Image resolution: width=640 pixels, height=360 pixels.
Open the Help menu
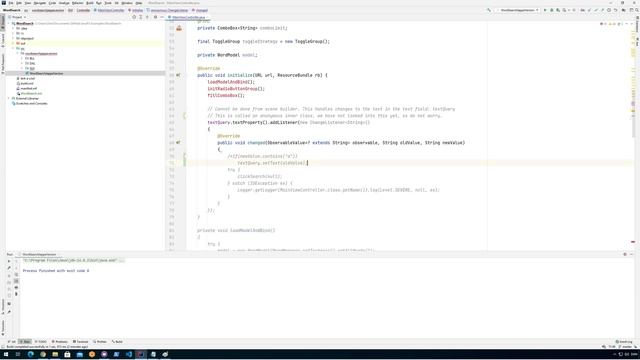[x=139, y=3]
